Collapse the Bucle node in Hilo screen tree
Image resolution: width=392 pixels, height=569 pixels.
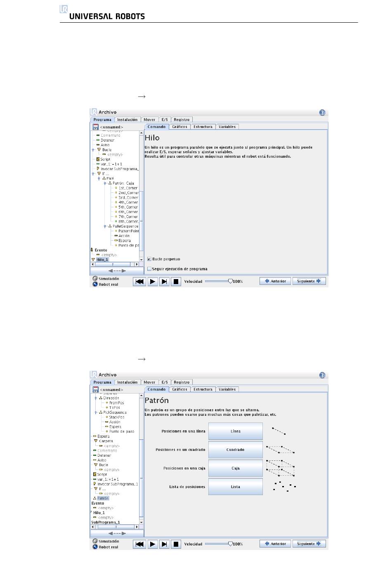point(93,150)
